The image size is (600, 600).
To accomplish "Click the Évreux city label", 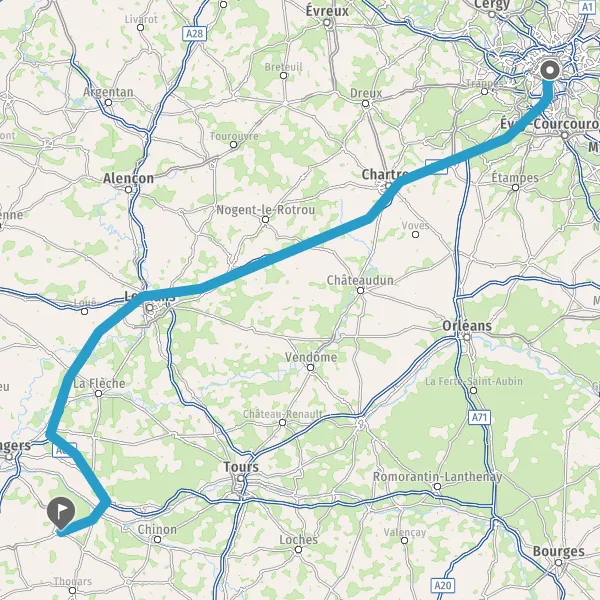I will click(327, 11).
